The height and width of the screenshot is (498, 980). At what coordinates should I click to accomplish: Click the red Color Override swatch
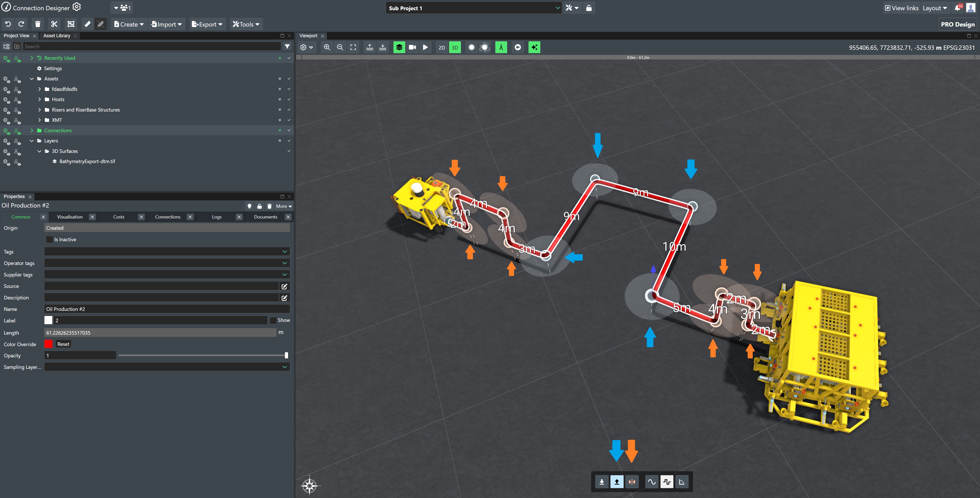(x=48, y=344)
